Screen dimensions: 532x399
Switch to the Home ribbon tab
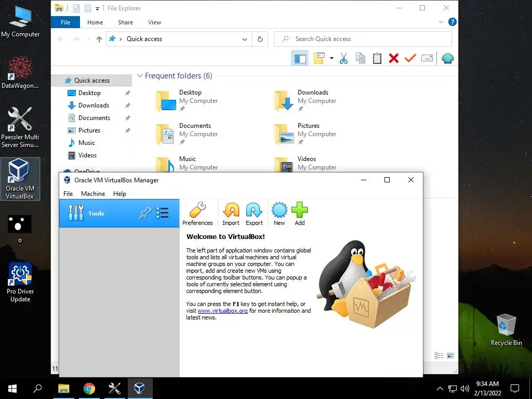[95, 22]
